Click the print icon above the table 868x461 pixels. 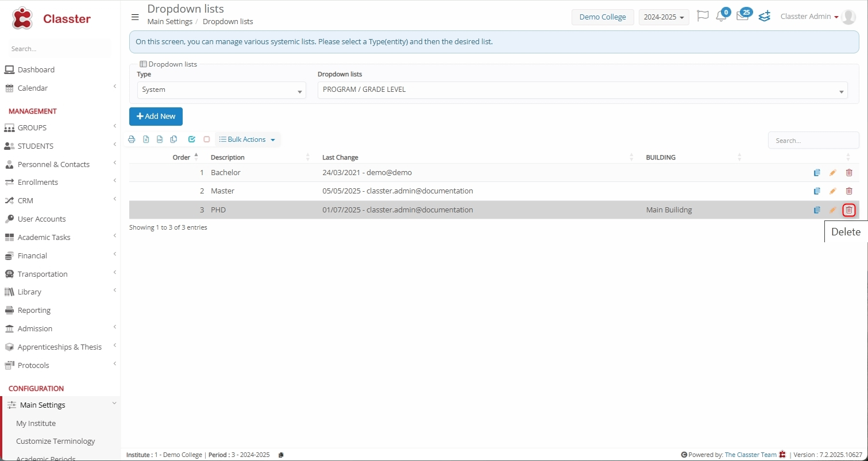point(132,140)
